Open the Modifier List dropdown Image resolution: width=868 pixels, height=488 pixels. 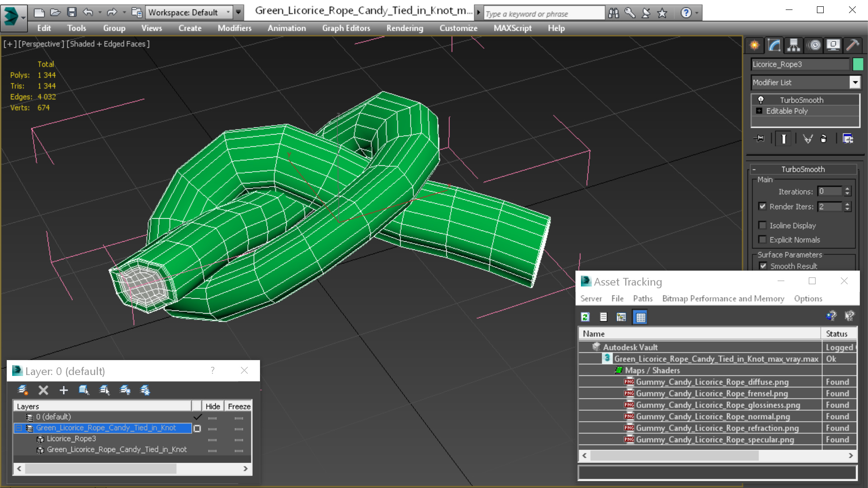tap(854, 83)
